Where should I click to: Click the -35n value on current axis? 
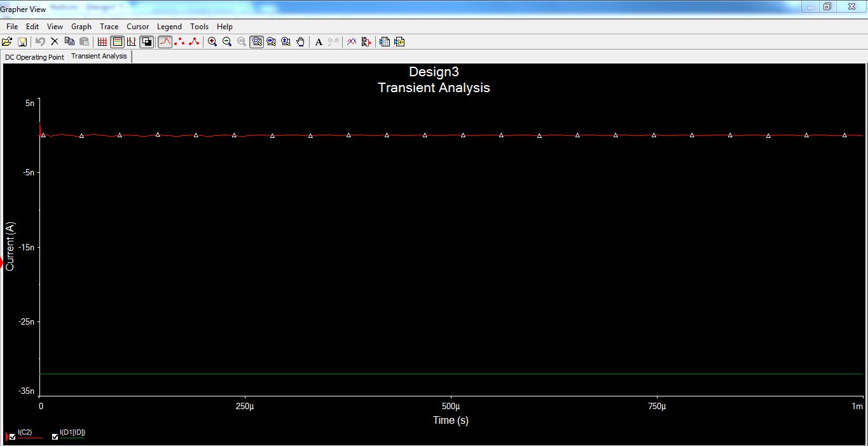[x=26, y=392]
